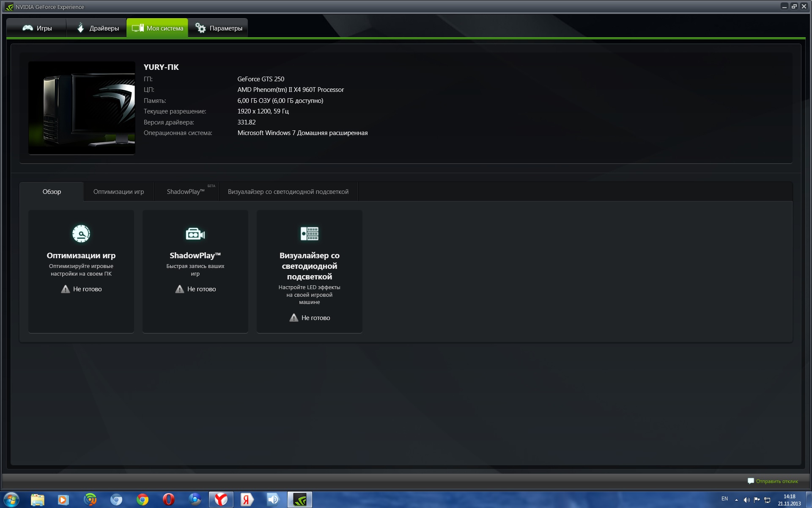
Task: Open the Параметры settings tab
Action: pyautogui.click(x=218, y=28)
